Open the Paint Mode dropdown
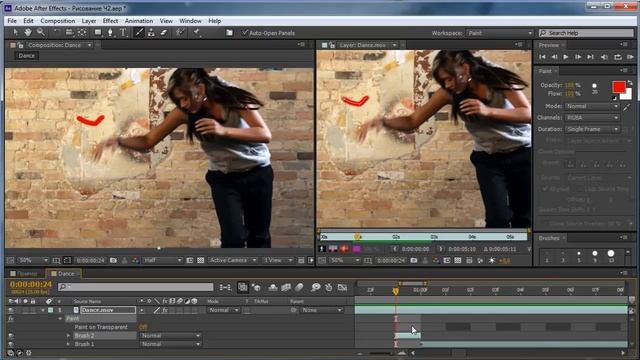Screen dimensions: 640x360 coord(592,106)
